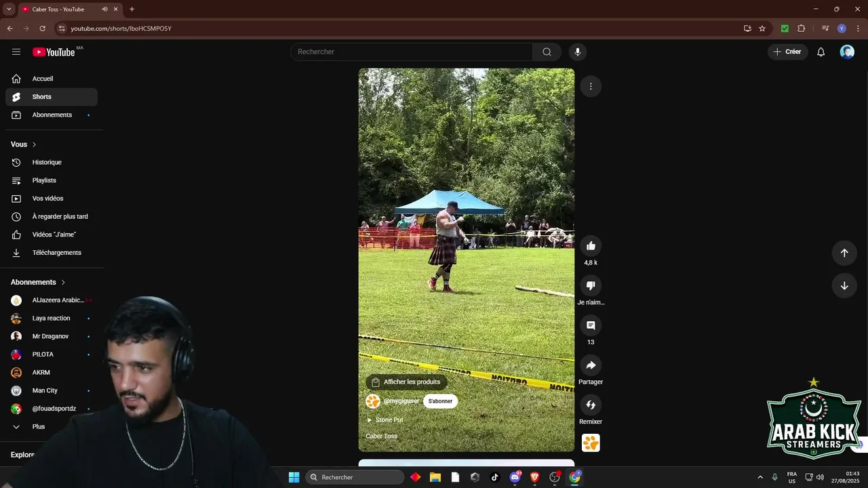This screenshot has width=868, height=488.
Task: Open Historique
Action: 52,163
